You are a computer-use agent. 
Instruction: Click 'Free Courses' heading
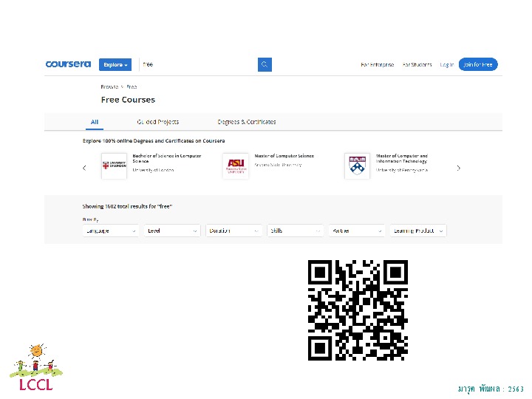click(128, 100)
